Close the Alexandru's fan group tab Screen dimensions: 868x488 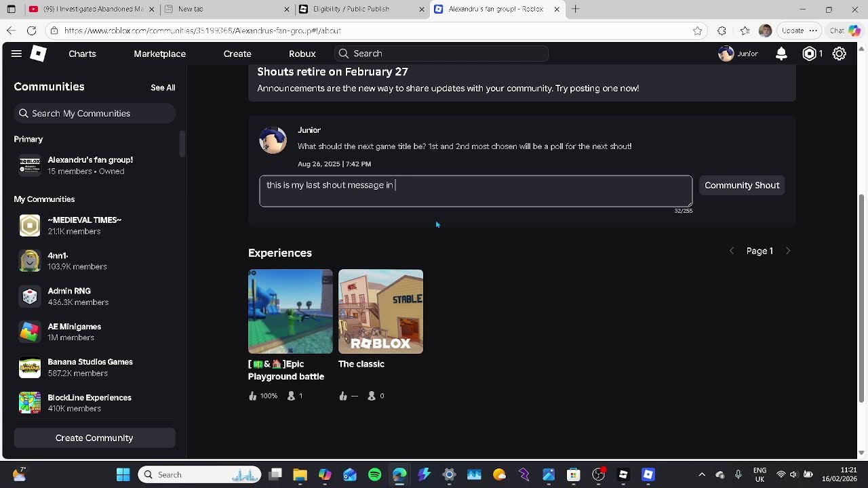557,9
